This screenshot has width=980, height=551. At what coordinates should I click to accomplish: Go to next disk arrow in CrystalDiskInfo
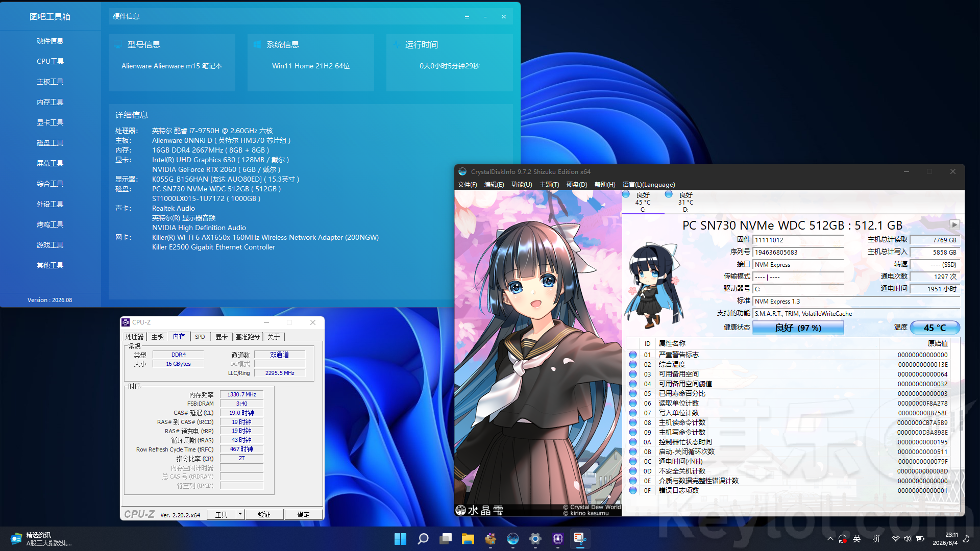[954, 224]
